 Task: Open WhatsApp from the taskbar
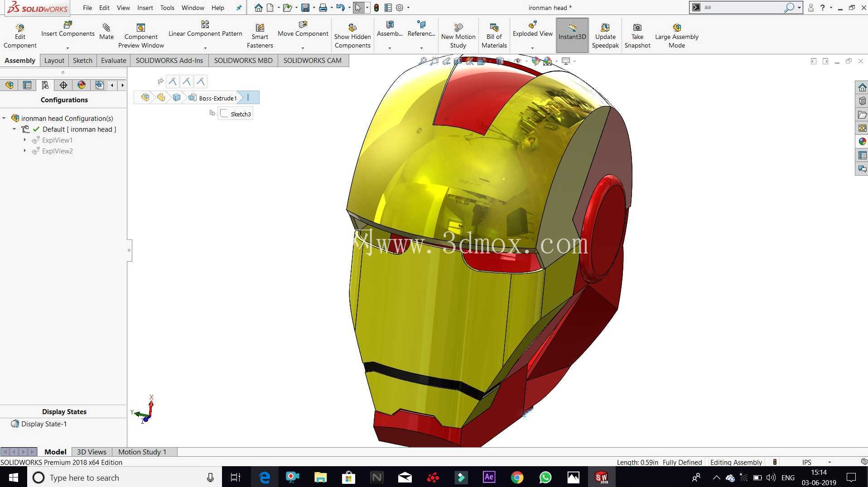545,477
